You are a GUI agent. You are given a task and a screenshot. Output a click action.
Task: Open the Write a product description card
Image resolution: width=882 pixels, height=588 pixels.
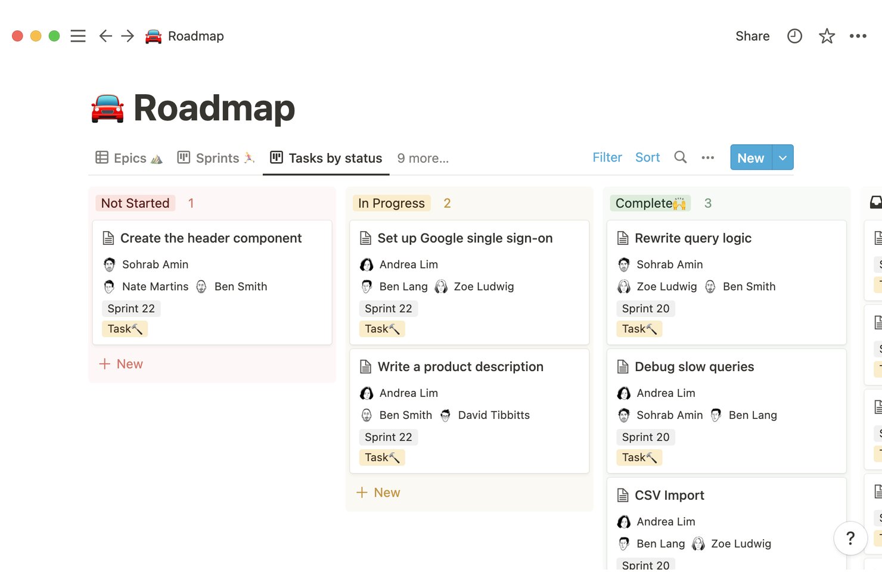(x=469, y=411)
